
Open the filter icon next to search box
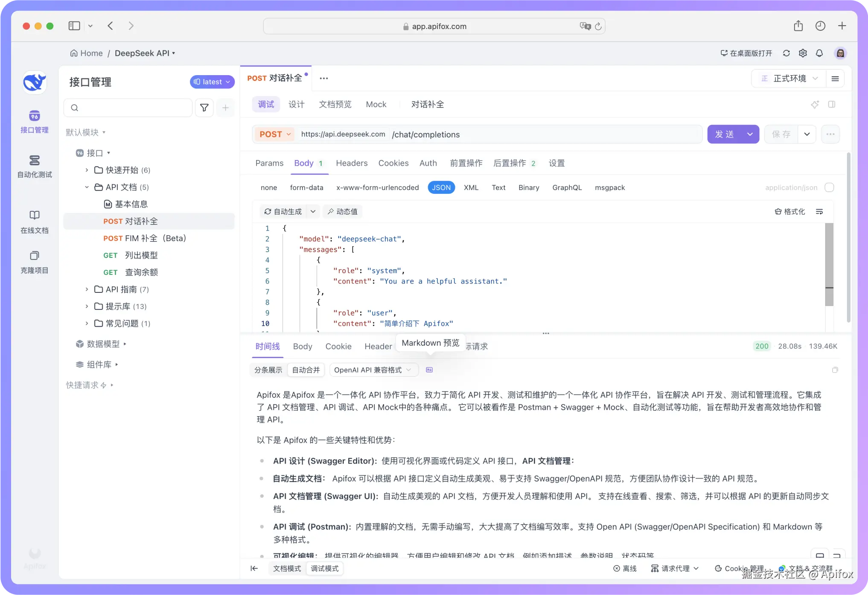click(x=204, y=108)
